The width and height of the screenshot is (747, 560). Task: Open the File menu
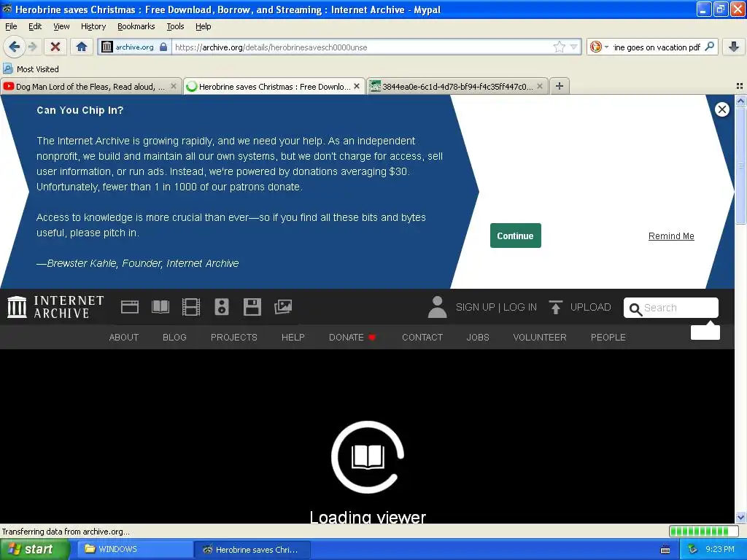click(x=11, y=26)
